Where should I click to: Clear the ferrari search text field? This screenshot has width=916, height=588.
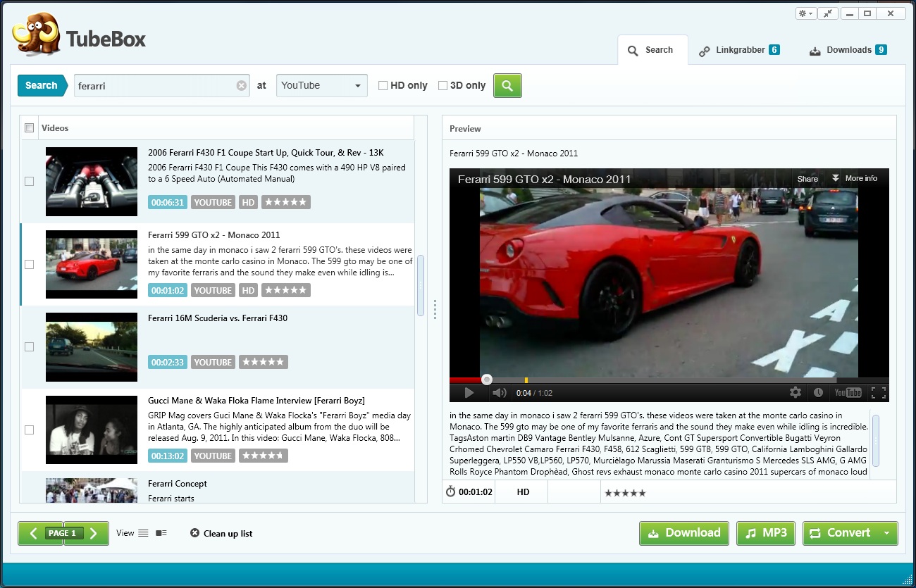(241, 86)
